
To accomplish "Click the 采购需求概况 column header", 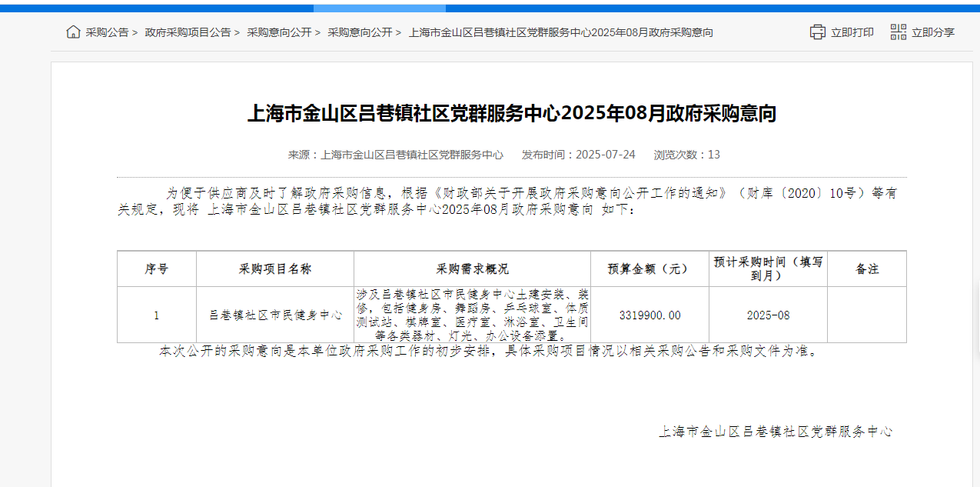I will 473,269.
